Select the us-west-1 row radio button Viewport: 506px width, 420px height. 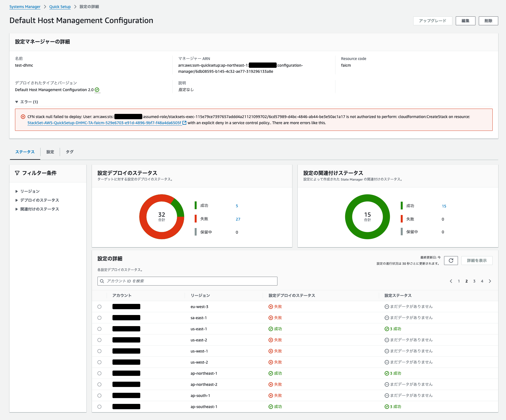pyautogui.click(x=99, y=351)
